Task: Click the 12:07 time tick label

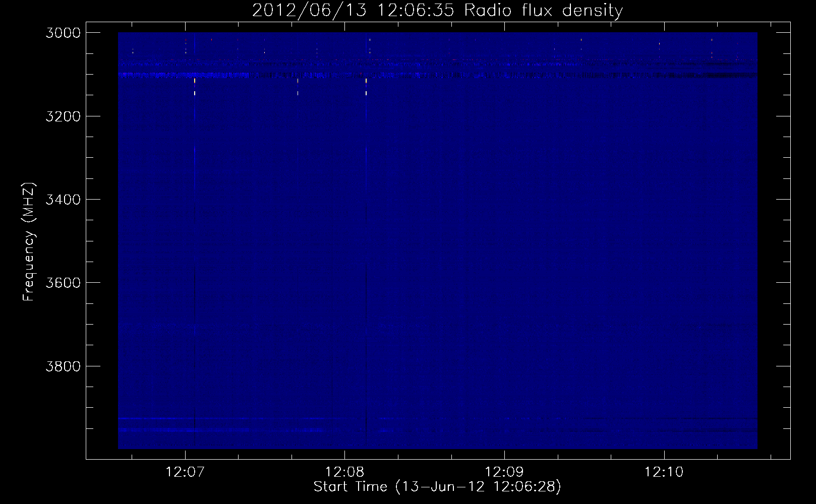Action: click(185, 472)
